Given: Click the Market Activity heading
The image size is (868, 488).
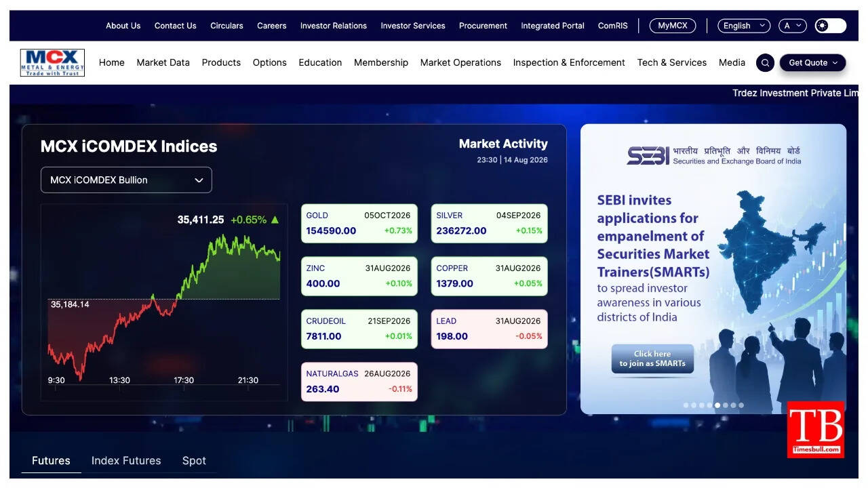Looking at the screenshot, I should tap(503, 144).
